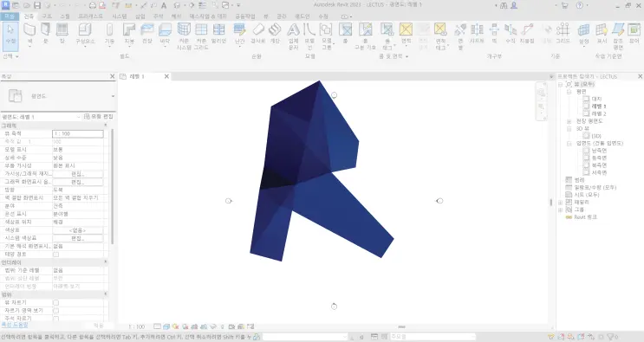Switch to the 관리 ribbon tab
Image resolution: width=644 pixels, height=342 pixels.
pos(282,16)
